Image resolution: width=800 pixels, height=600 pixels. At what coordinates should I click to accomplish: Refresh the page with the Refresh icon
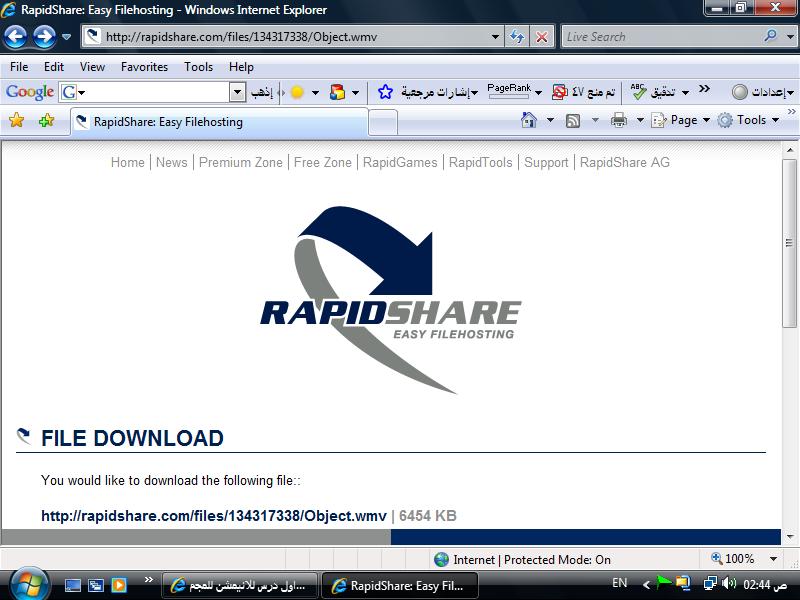517,37
